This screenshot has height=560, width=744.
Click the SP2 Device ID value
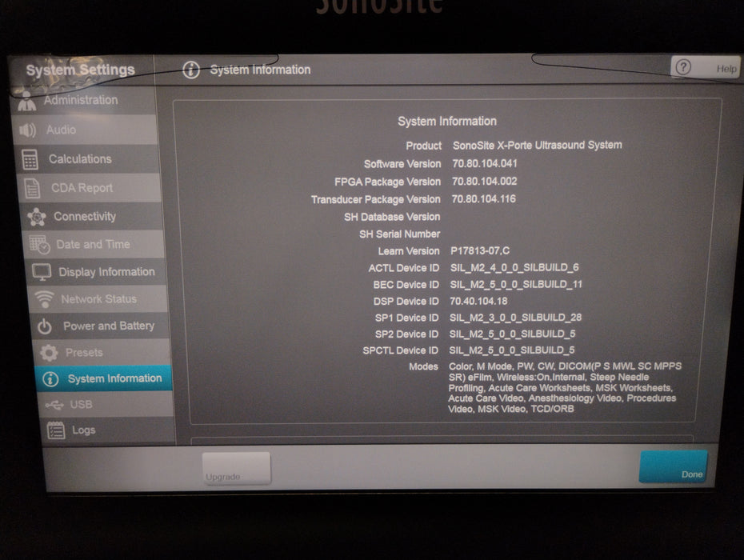pos(513,334)
